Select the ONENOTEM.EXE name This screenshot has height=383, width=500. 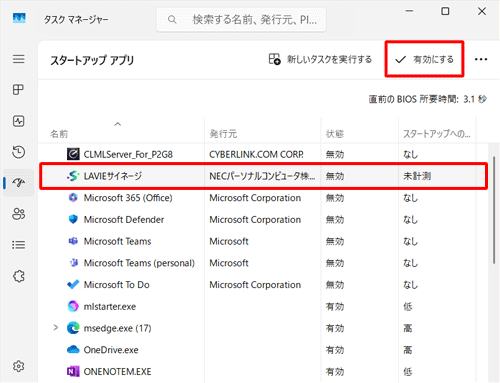point(117,371)
